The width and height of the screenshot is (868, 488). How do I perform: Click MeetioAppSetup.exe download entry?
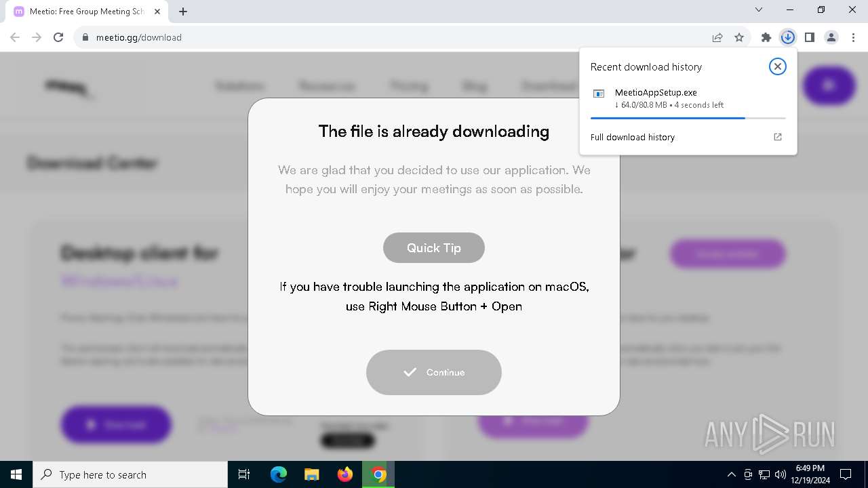(x=688, y=98)
